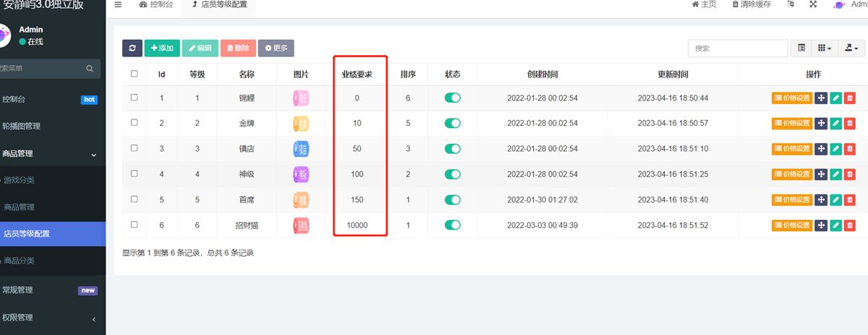The image size is (868, 335).
Task: Click the green 添加 button
Action: pos(161,48)
